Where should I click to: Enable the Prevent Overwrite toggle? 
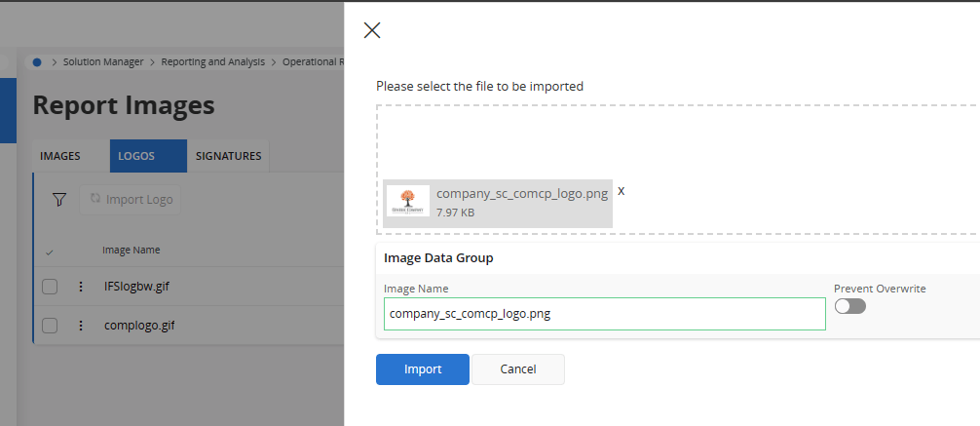pyautogui.click(x=849, y=306)
